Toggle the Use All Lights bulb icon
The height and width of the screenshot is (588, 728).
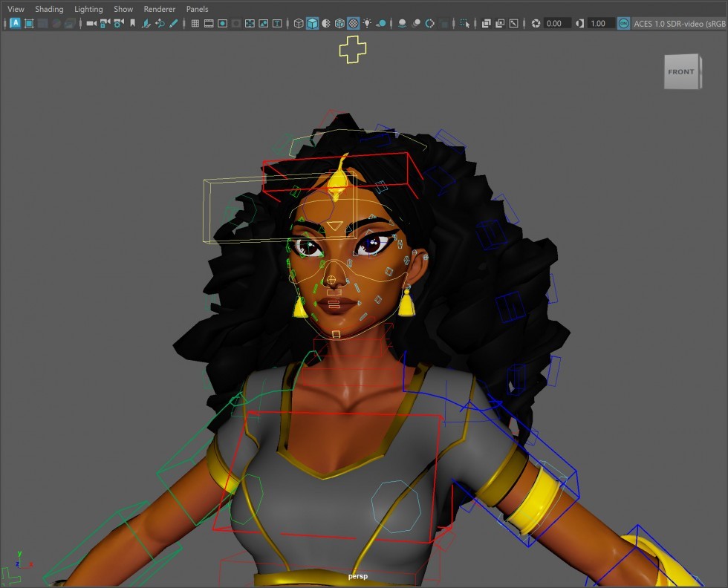coord(367,23)
